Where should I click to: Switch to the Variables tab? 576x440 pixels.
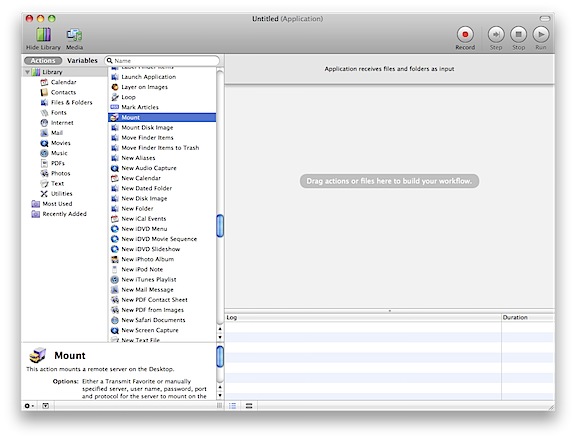coord(82,61)
